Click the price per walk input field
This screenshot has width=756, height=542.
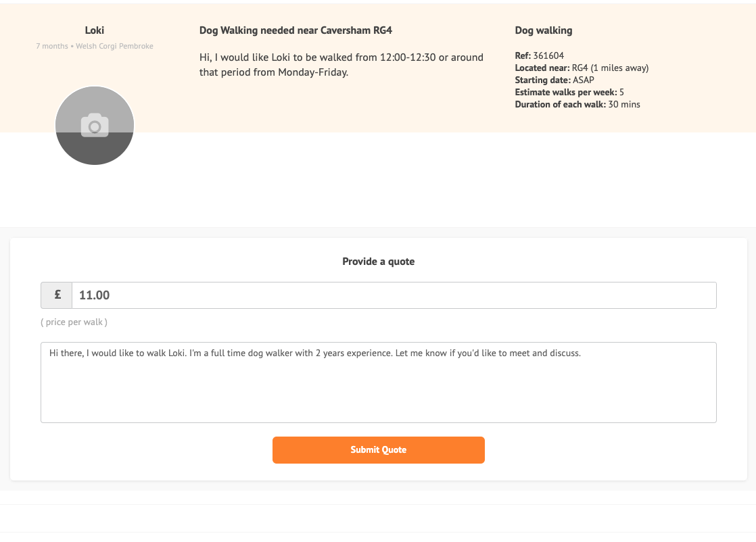tap(394, 295)
